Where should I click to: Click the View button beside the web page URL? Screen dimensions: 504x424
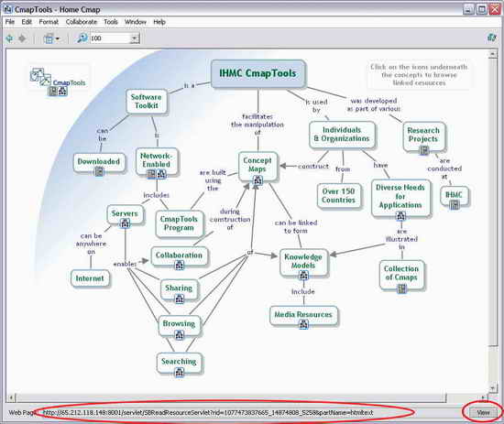pyautogui.click(x=483, y=412)
